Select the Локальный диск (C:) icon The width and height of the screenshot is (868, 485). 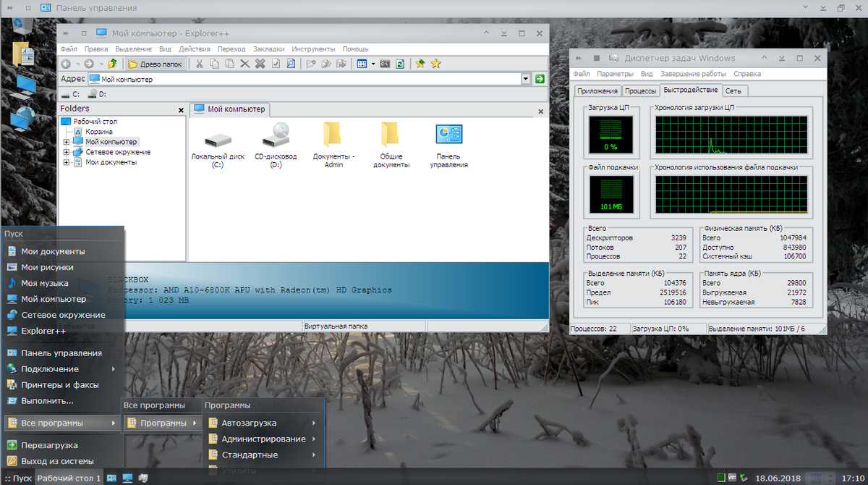(218, 145)
